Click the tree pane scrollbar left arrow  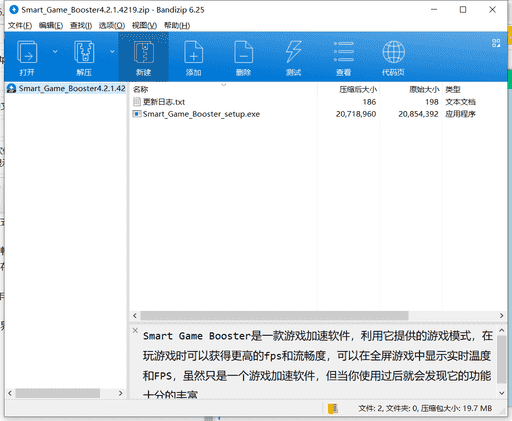coord(10,393)
